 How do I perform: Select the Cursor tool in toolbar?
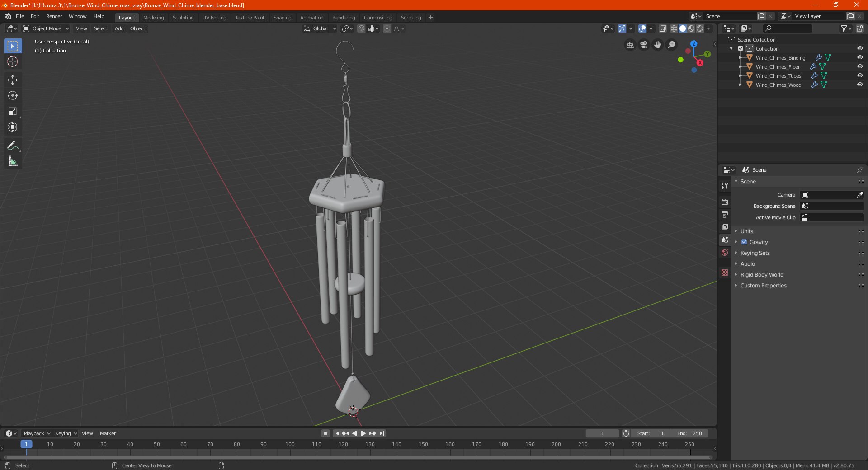point(13,61)
